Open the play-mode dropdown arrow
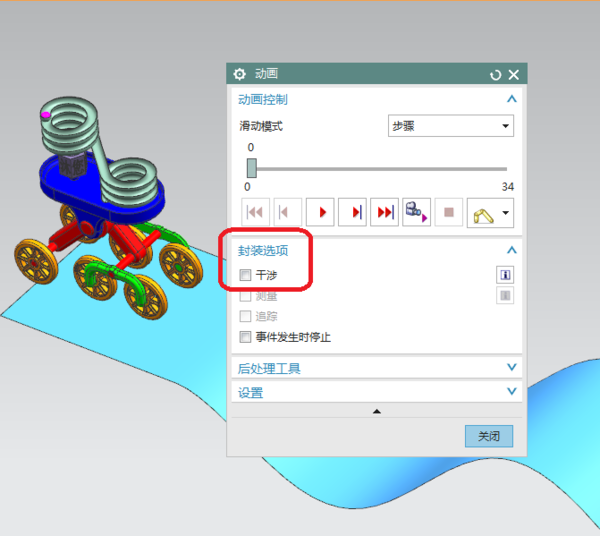 point(505,213)
